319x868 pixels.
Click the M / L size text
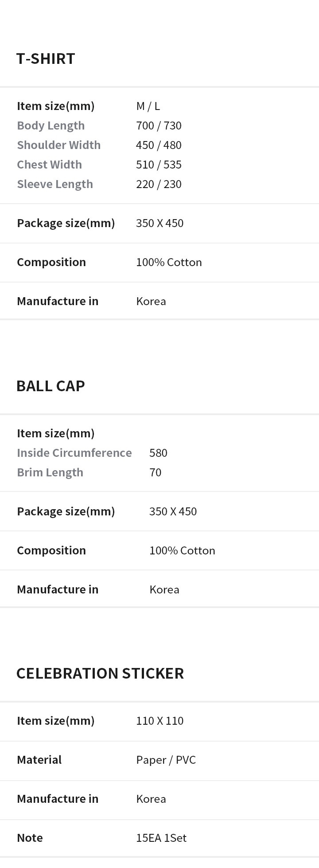148,106
